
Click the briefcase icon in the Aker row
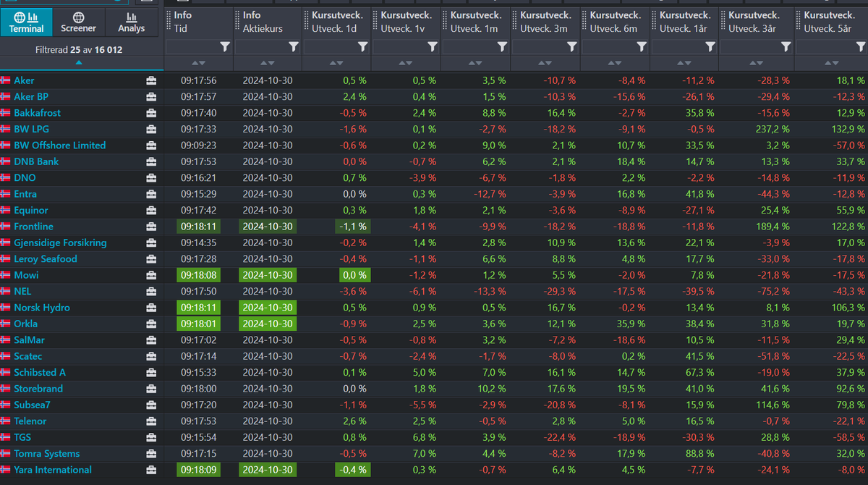[x=151, y=80]
